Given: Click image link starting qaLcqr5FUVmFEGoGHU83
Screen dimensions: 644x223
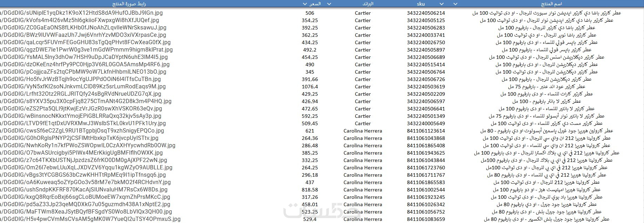Looking at the screenshot, I should 85,42.
